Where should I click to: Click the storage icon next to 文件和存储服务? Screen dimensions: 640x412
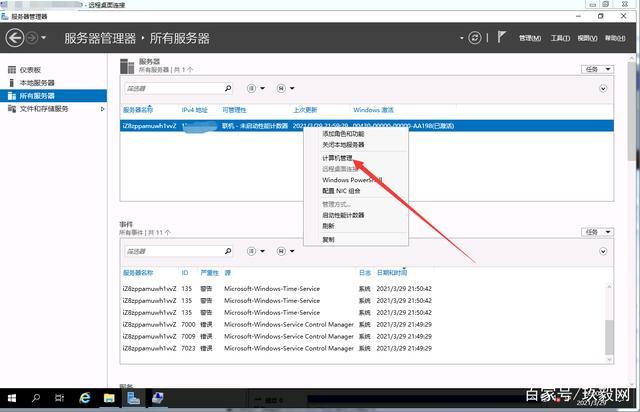[x=12, y=109]
